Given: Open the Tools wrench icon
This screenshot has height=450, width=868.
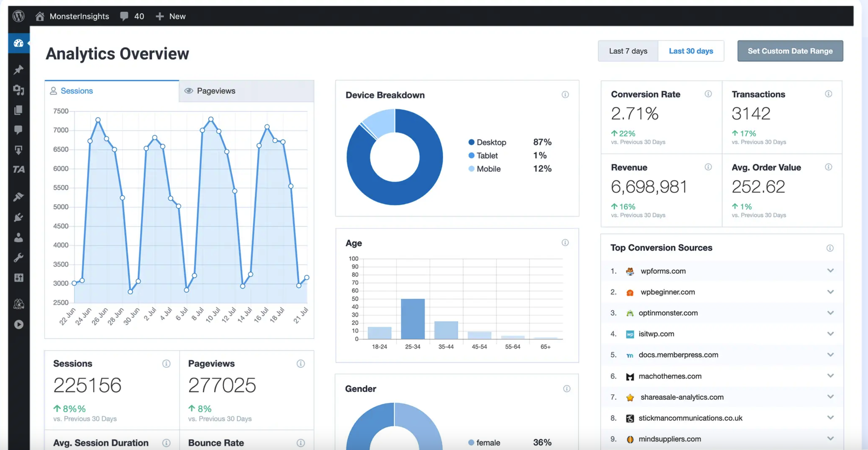Looking at the screenshot, I should pyautogui.click(x=19, y=258).
